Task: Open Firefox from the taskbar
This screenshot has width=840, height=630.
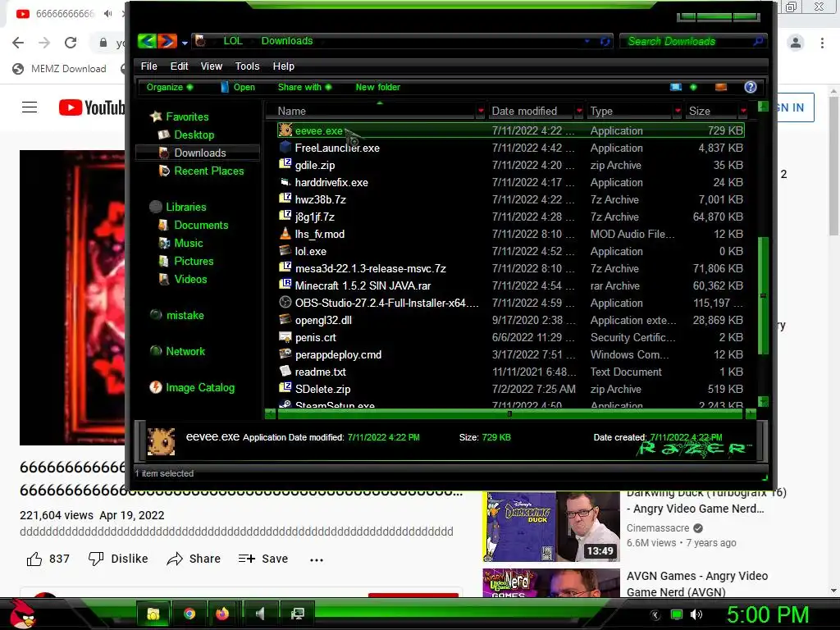Action: 222,614
